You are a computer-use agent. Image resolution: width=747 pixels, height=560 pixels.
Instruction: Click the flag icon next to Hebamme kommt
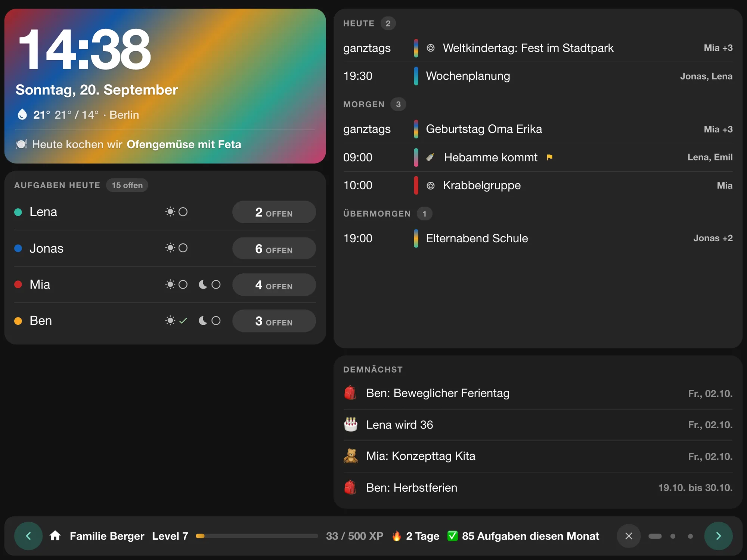coord(549,157)
